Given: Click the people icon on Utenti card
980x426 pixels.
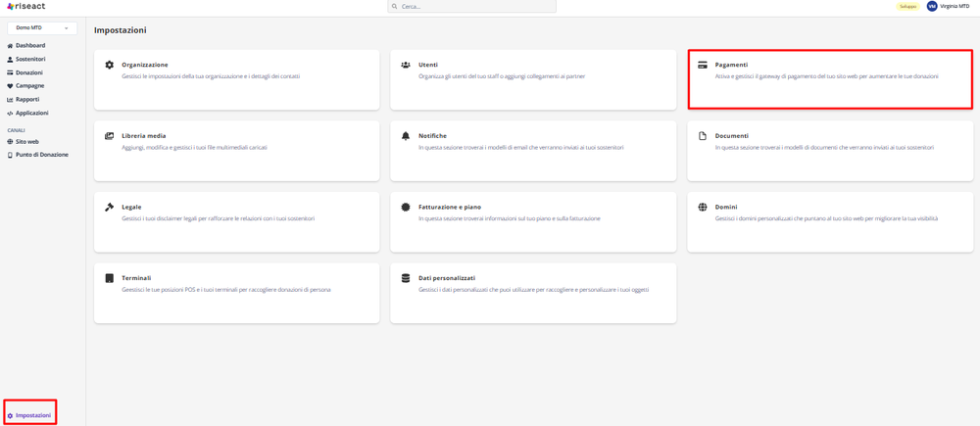Looking at the screenshot, I should [x=406, y=65].
